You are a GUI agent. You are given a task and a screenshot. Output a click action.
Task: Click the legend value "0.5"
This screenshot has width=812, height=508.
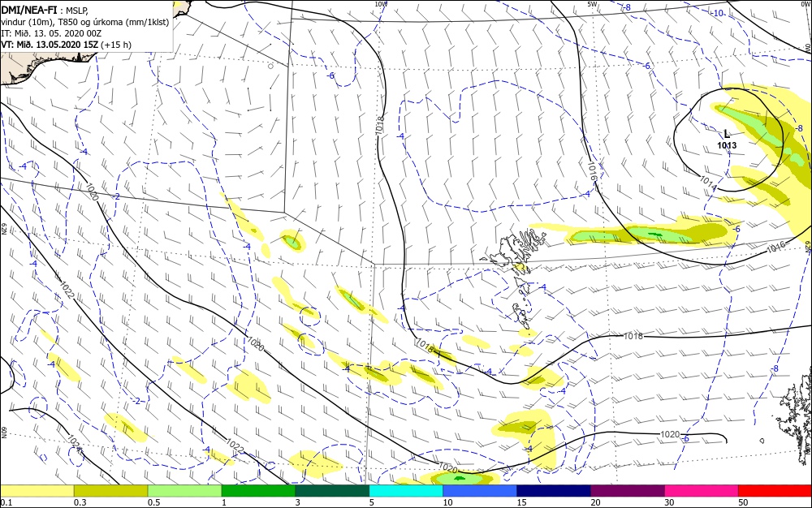[153, 502]
